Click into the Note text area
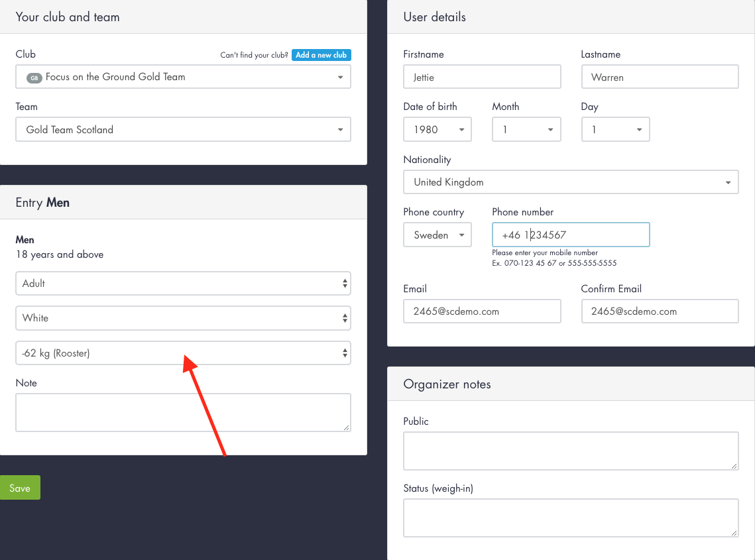Image resolution: width=755 pixels, height=560 pixels. pos(183,413)
